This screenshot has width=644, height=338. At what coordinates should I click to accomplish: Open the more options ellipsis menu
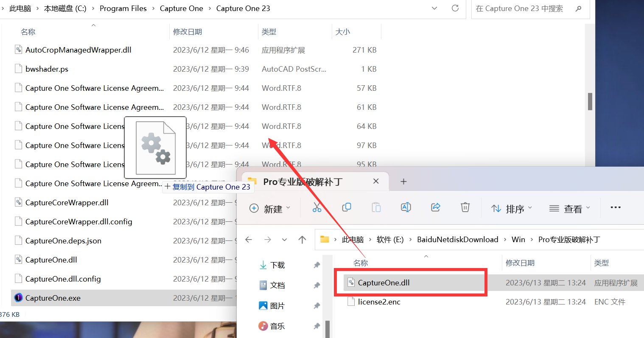coord(615,207)
